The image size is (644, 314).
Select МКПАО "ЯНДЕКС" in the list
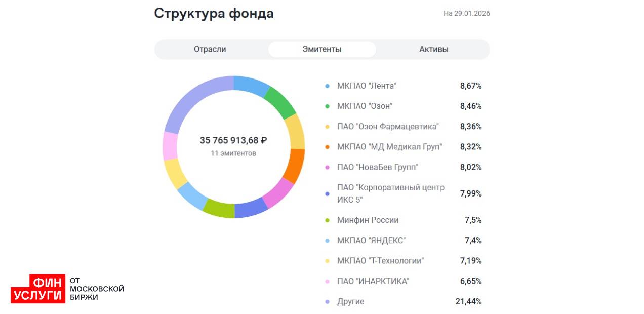click(x=371, y=241)
